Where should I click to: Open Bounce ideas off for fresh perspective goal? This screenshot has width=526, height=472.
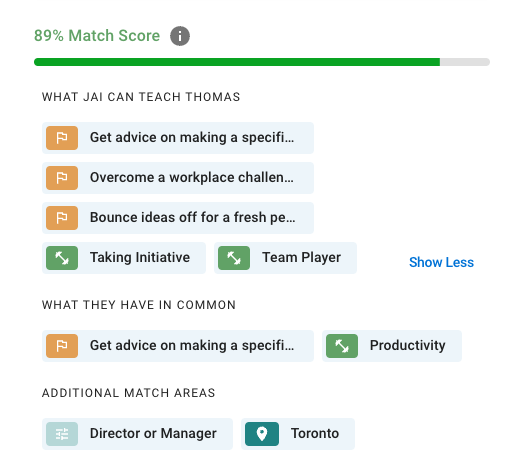[x=178, y=218]
